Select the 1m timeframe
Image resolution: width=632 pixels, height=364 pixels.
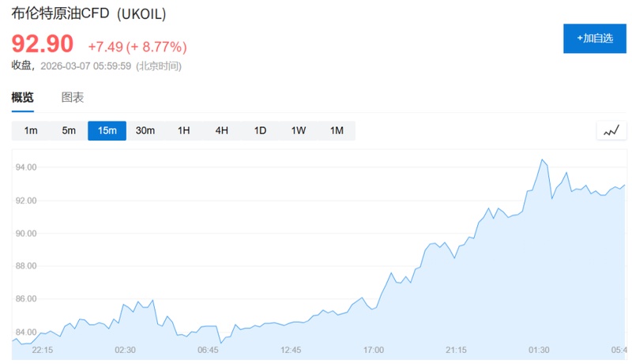(x=31, y=131)
